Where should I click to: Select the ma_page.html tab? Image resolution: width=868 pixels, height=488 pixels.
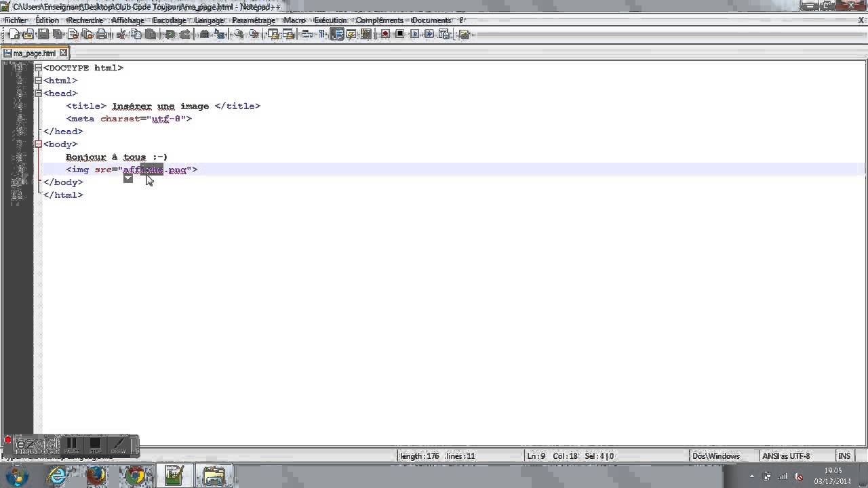[x=32, y=53]
